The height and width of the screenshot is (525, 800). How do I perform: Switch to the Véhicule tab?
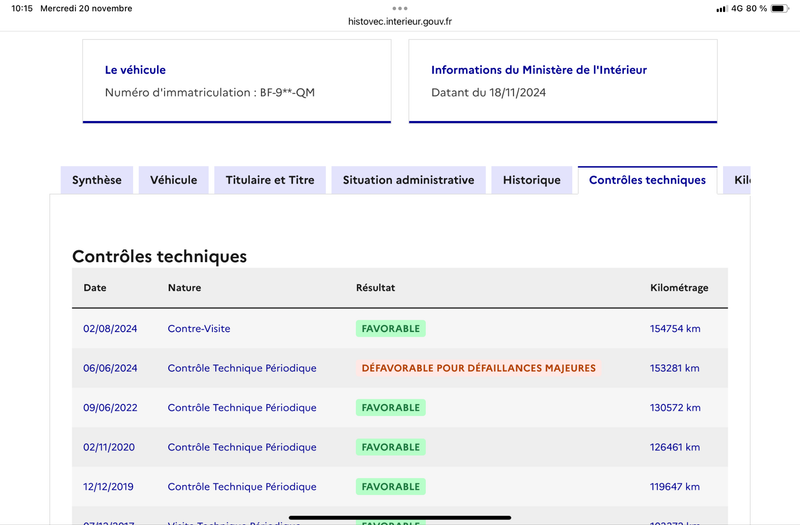point(173,180)
